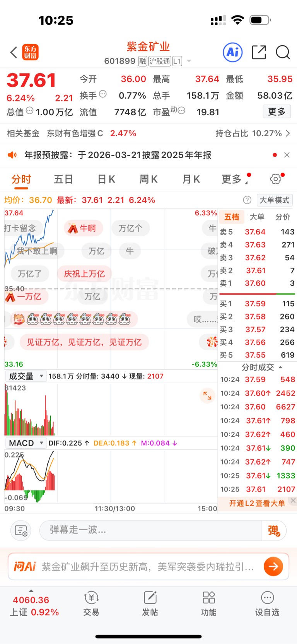This screenshot has width=297, height=644.
Task: Tap the 更多 quote details button
Action: pos(277,112)
